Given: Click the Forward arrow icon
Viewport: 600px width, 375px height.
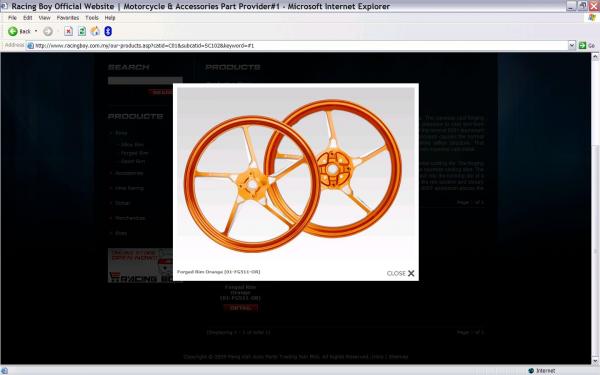Looking at the screenshot, I should (48, 31).
